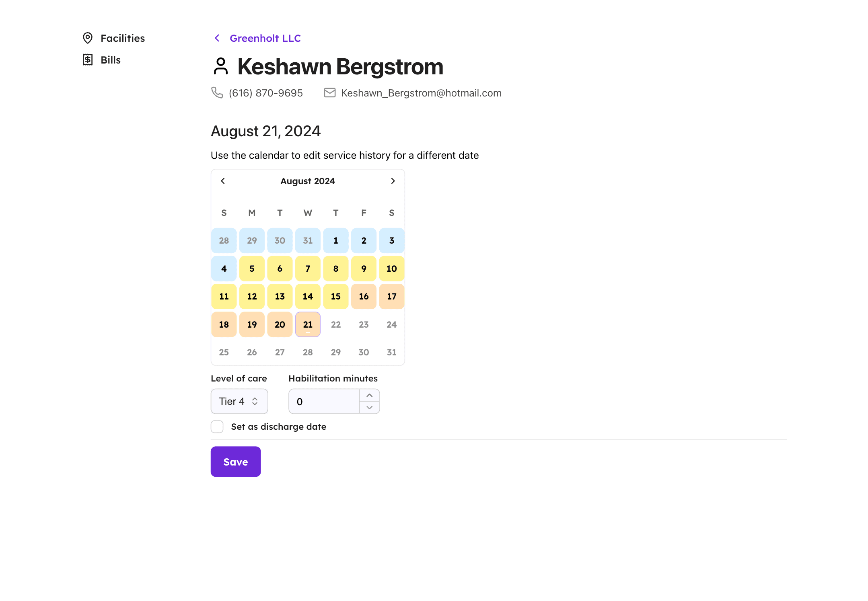This screenshot has height=601, width=868.
Task: Click the phone icon
Action: coord(217,93)
